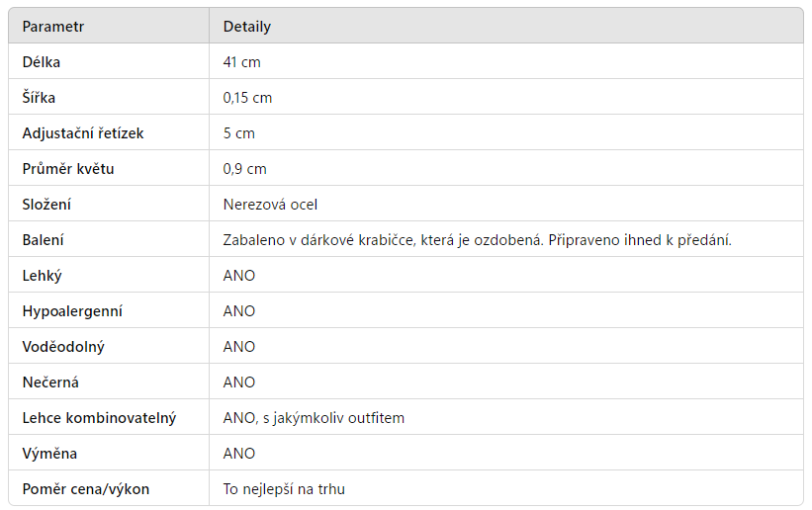Click ANO in the "Voděodolný" row

tap(239, 347)
